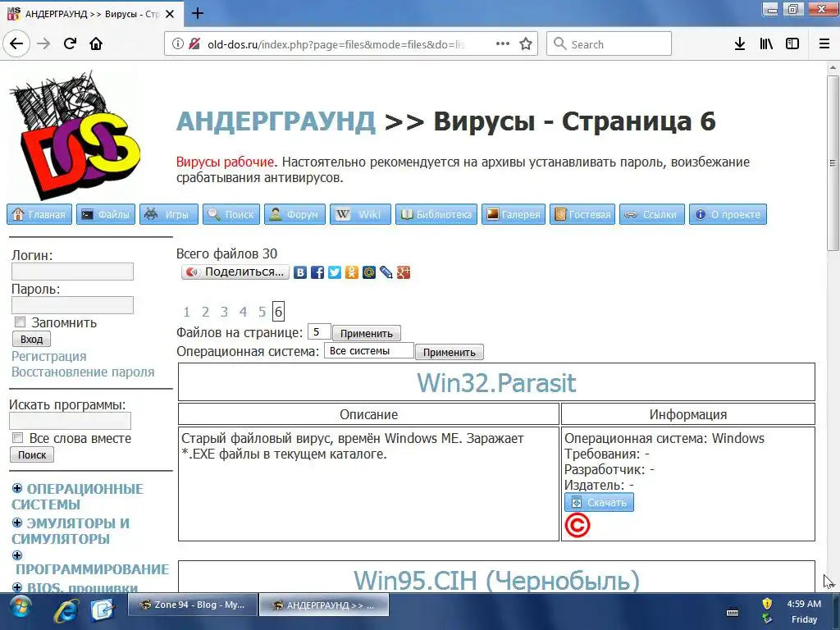
Task: Focus the Логин input field
Action: point(72,272)
